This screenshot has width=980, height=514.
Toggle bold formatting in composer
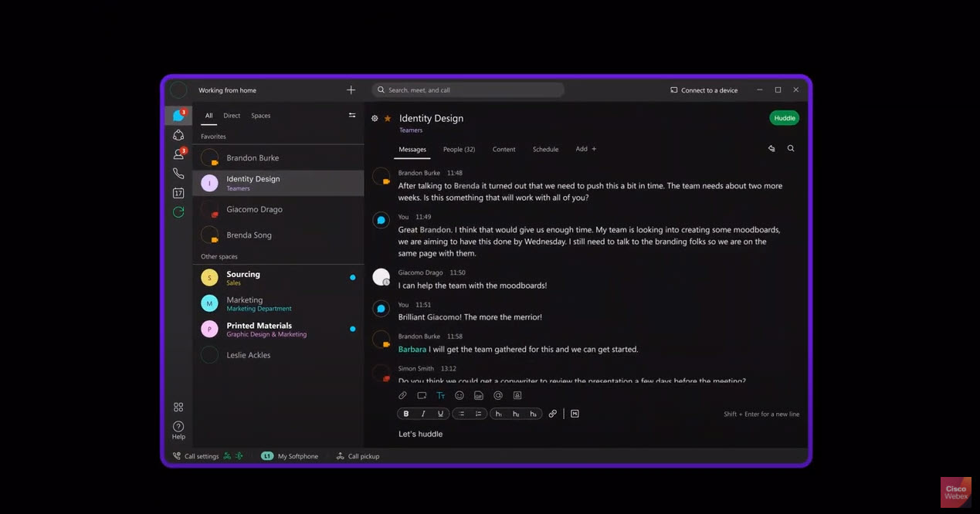(406, 414)
